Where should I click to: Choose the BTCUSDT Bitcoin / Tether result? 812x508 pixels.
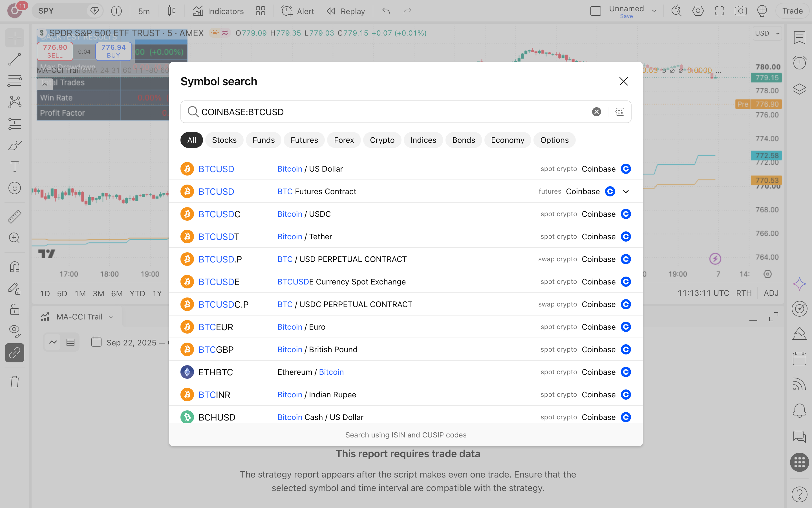406,237
